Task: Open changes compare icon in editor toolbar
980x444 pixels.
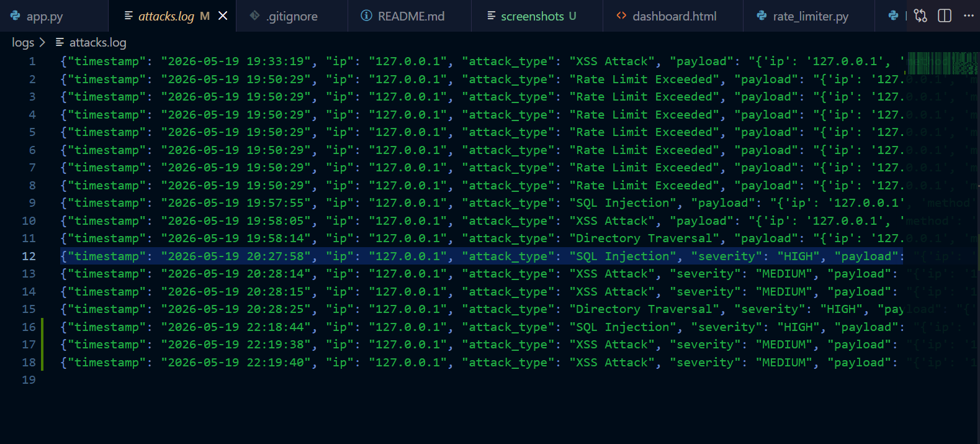Action: pos(920,16)
